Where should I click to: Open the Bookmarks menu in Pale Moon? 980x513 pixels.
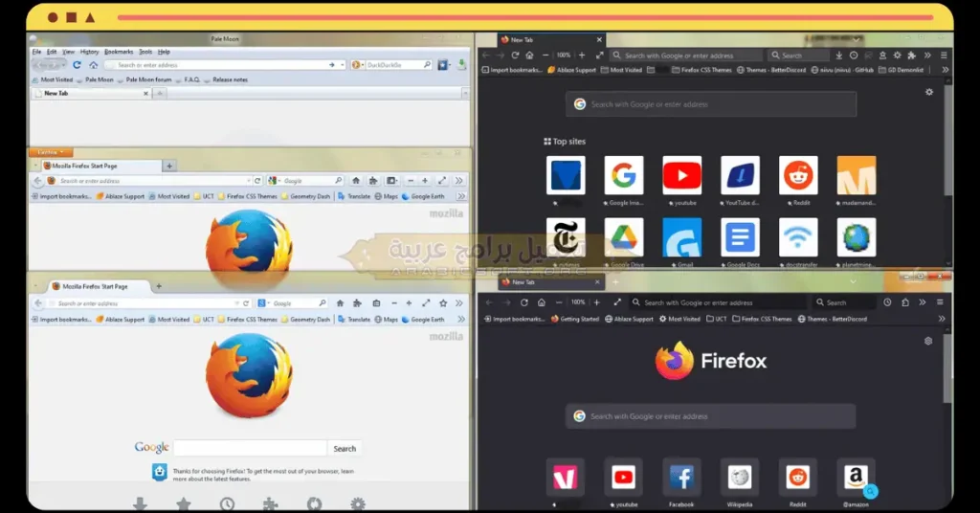pyautogui.click(x=119, y=52)
